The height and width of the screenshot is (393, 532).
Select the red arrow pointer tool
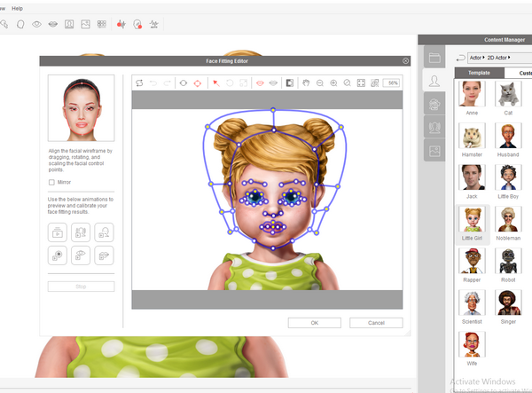click(215, 83)
